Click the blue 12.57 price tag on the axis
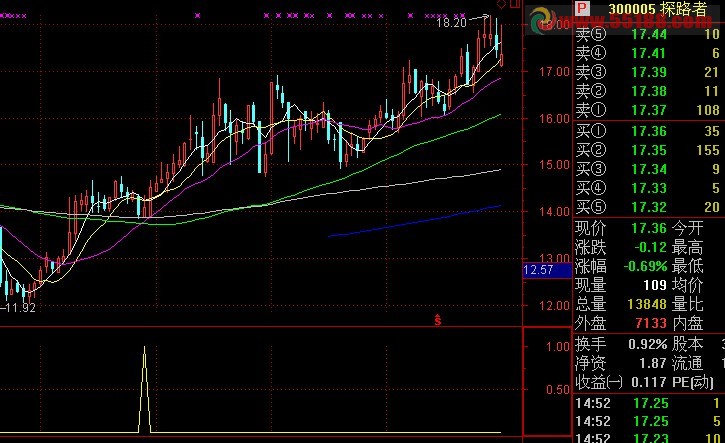The image size is (725, 443). pos(547,270)
